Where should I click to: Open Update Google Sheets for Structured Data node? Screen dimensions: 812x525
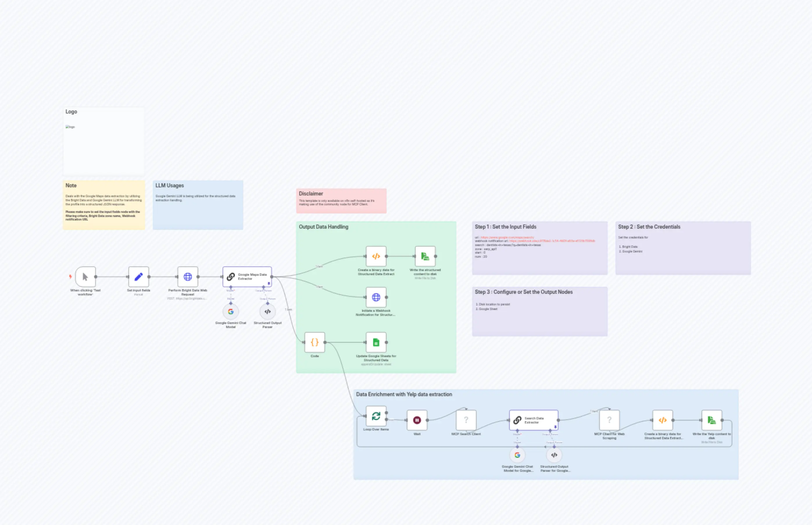pyautogui.click(x=376, y=343)
